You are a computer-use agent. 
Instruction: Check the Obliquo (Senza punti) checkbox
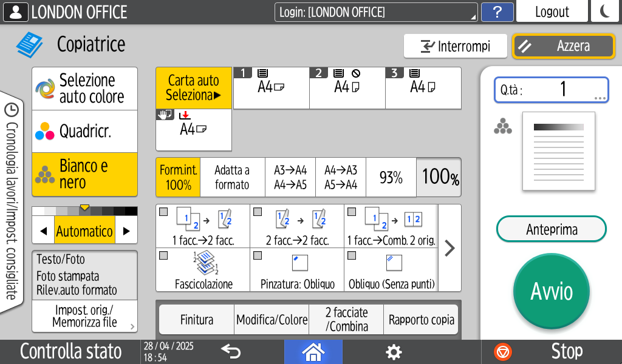tap(352, 255)
